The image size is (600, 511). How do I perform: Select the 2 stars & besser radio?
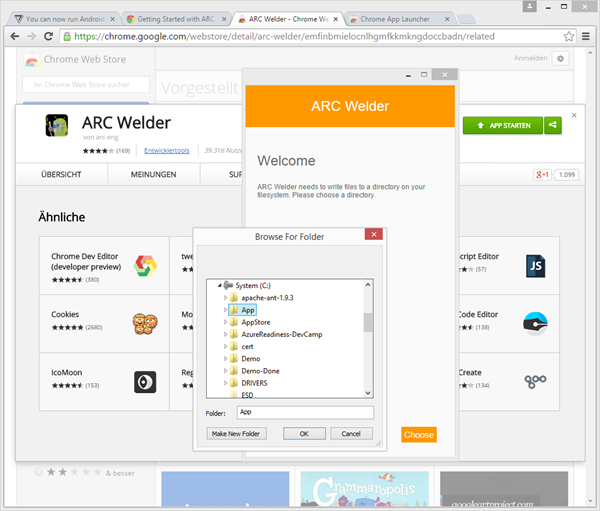point(39,472)
